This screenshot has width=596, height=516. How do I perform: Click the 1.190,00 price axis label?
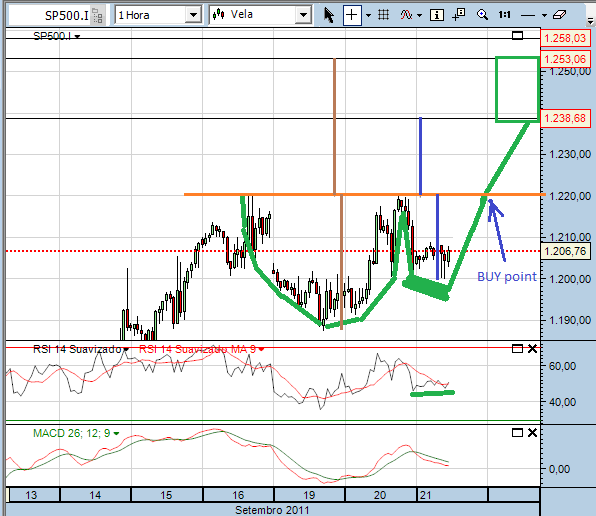(x=570, y=320)
